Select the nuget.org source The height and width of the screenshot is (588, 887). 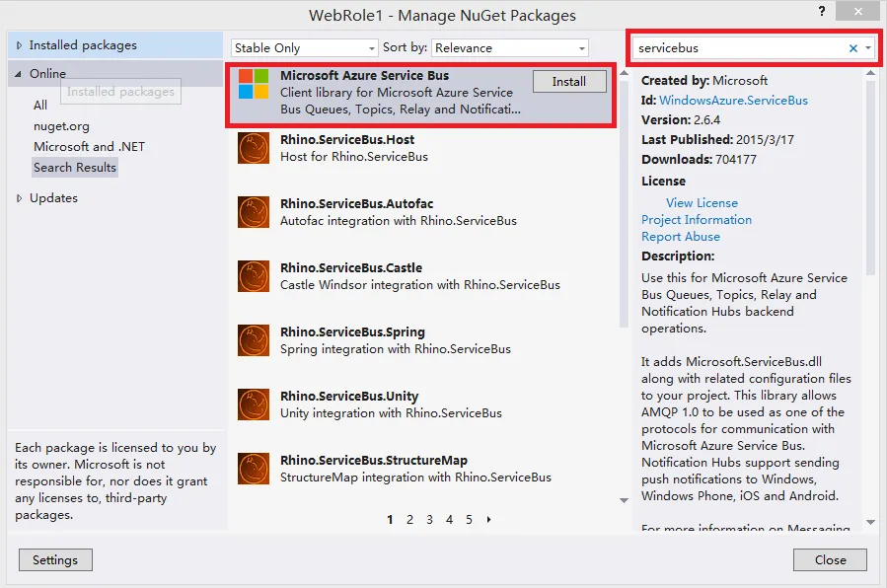point(61,126)
